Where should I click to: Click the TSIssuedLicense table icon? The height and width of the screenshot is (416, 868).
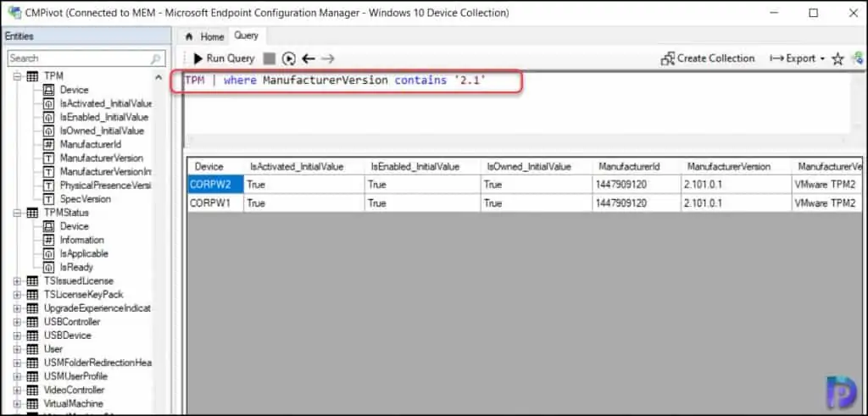[x=33, y=281]
